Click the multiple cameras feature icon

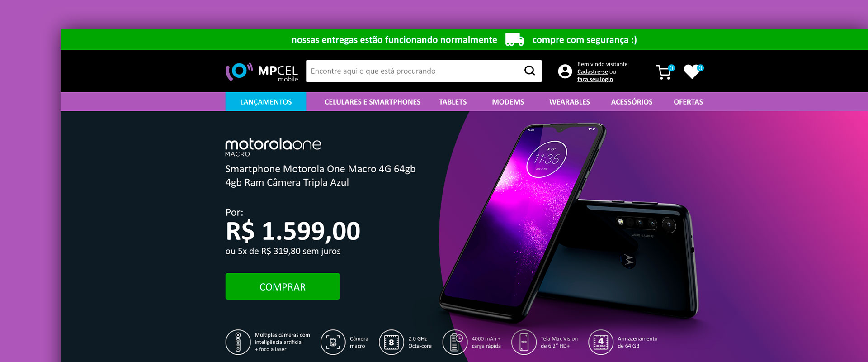(x=238, y=342)
